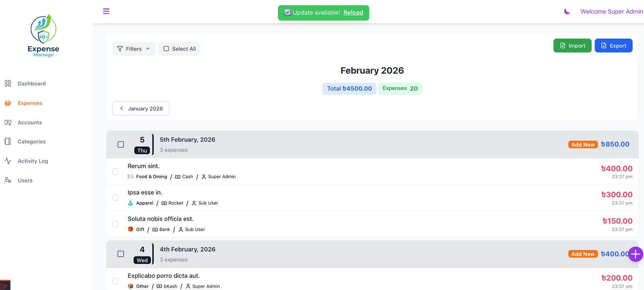Click the Users sidebar icon
Screen dimensions: 644x290
pos(8,180)
